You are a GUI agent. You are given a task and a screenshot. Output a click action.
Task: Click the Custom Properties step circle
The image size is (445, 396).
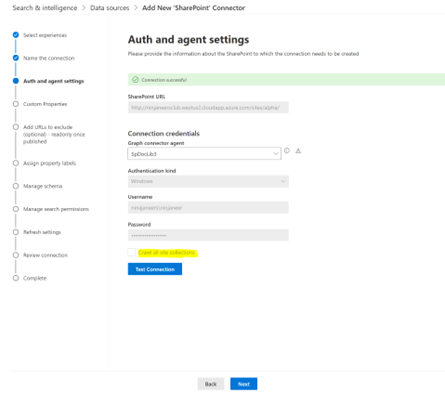click(16, 104)
